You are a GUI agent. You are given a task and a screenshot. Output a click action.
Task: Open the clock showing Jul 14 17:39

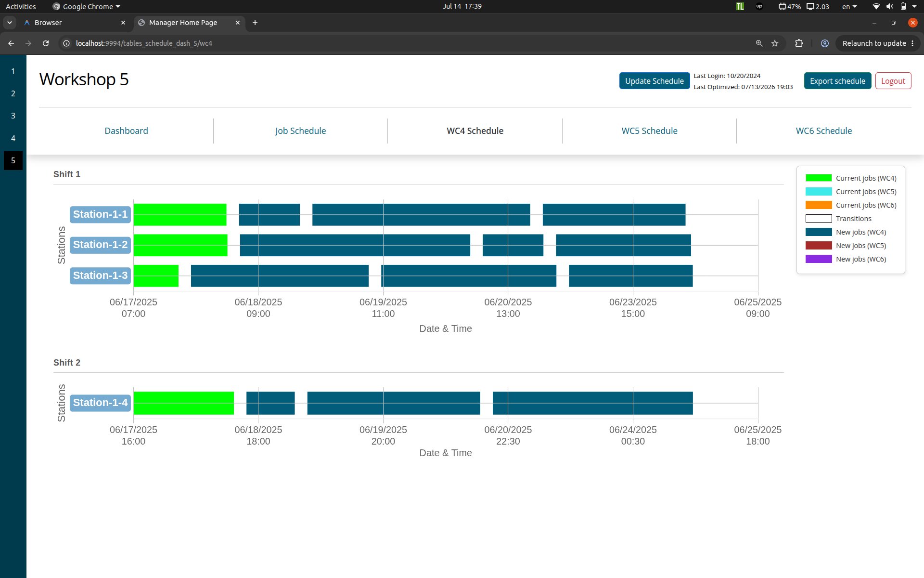462,6
